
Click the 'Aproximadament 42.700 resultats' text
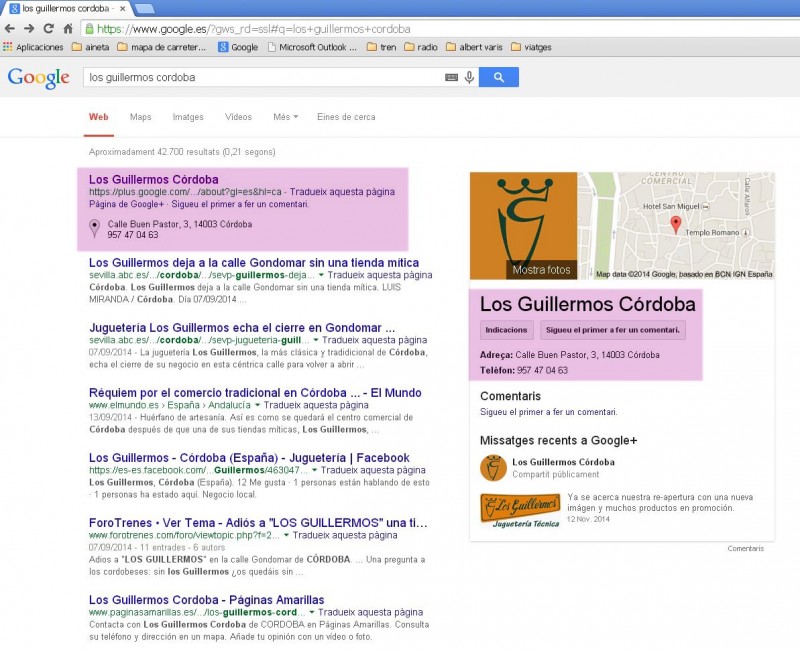click(x=182, y=152)
